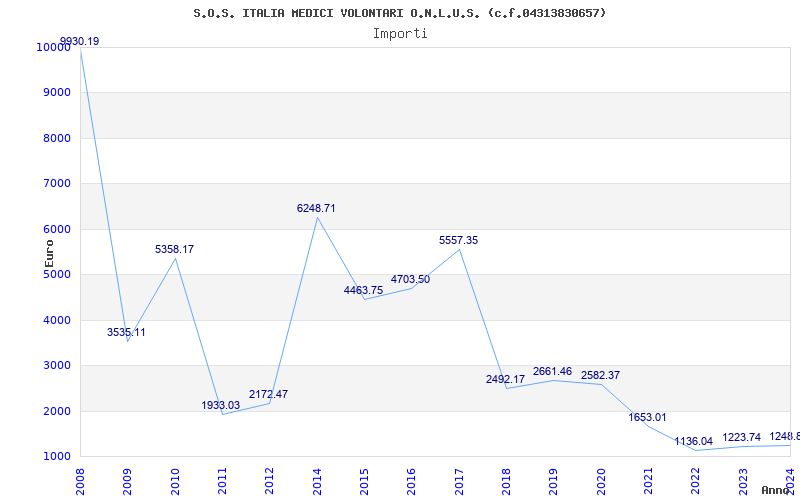Click the x-axis year 2014
800x500 pixels.
click(317, 481)
